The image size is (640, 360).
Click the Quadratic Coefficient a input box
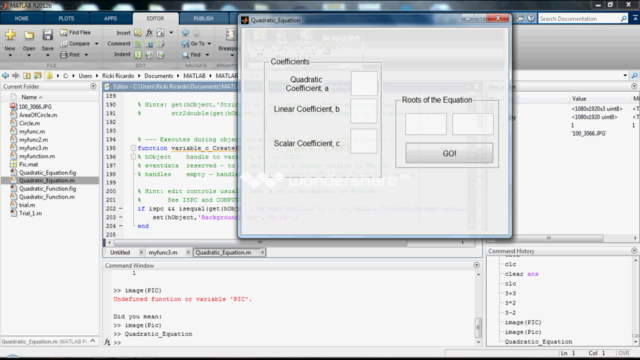(364, 84)
